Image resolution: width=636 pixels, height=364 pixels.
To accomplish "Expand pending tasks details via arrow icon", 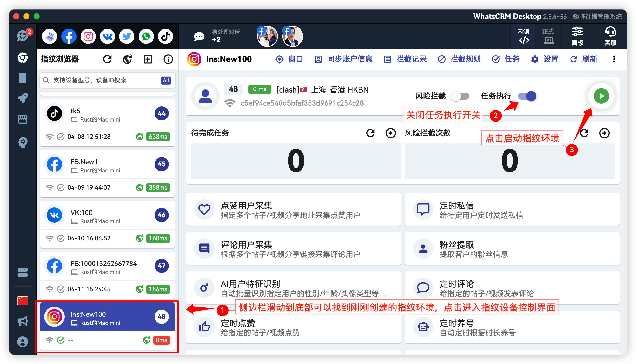I will [x=391, y=133].
